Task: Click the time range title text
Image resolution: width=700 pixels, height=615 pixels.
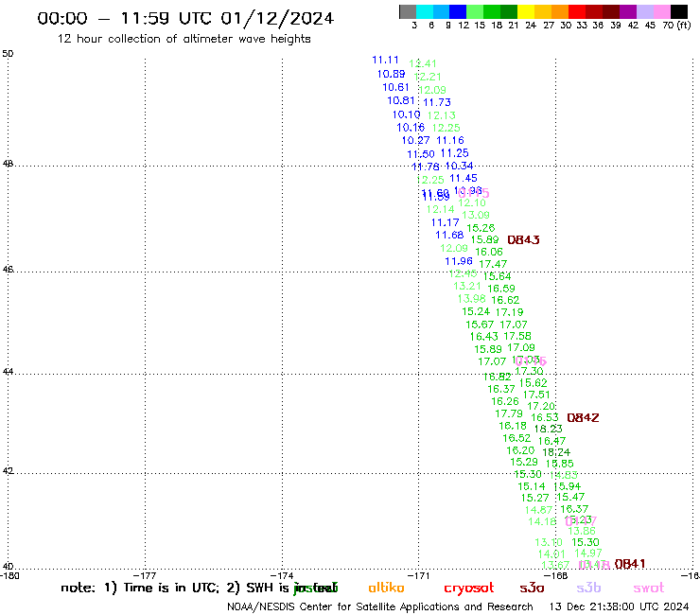Action: 185,18
